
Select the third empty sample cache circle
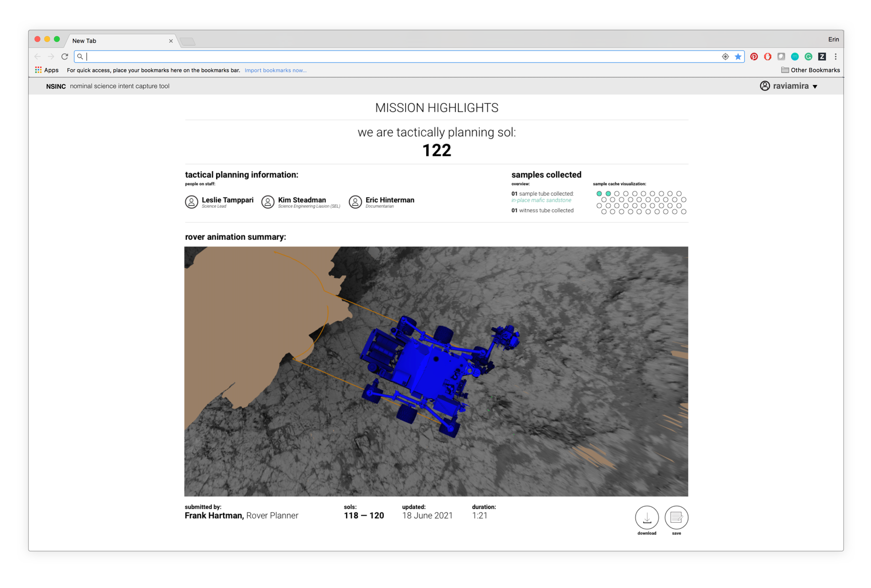[x=617, y=194]
